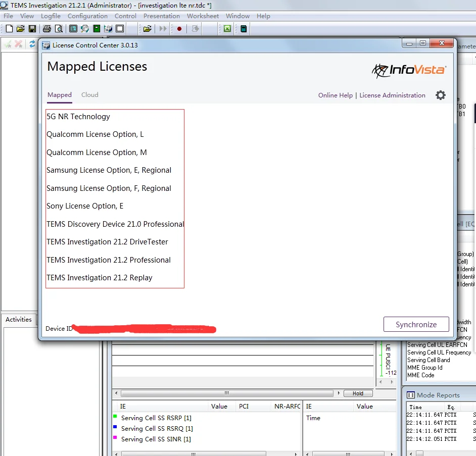Image resolution: width=476 pixels, height=456 pixels.
Task: Select Sony License Option, E
Action: 85,206
